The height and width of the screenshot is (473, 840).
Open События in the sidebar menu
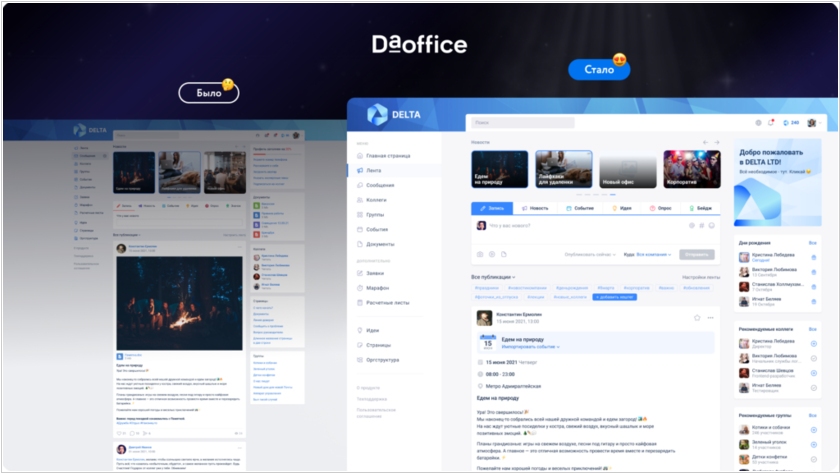pos(372,229)
